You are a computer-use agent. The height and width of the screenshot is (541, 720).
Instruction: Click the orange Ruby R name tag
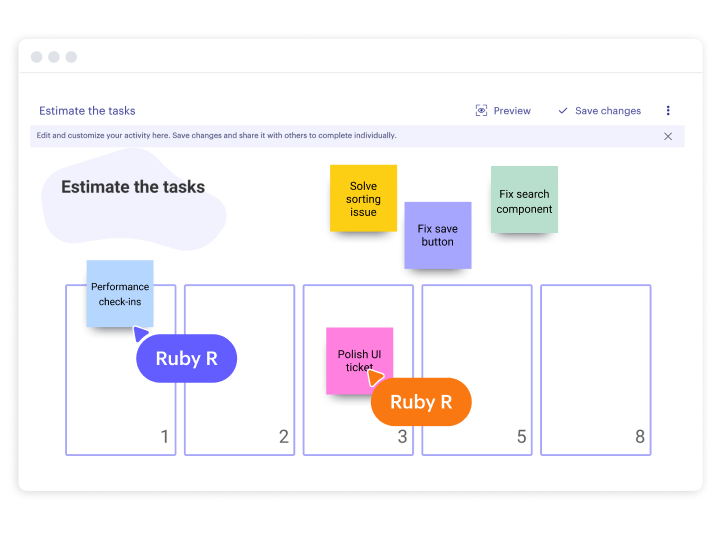pyautogui.click(x=421, y=402)
